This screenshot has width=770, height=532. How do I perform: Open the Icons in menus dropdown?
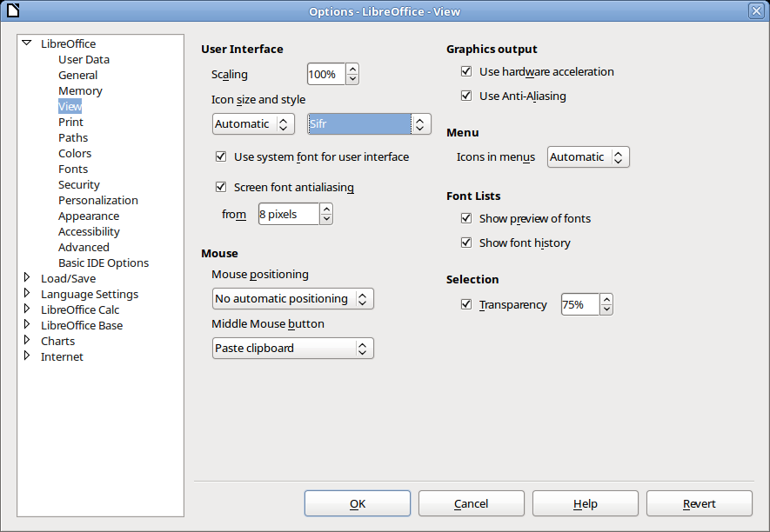588,157
